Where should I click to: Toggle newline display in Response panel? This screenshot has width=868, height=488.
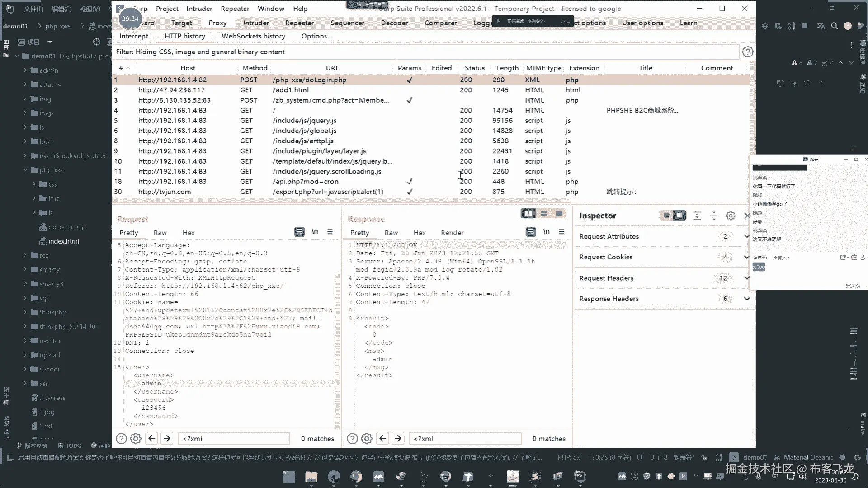coord(546,232)
